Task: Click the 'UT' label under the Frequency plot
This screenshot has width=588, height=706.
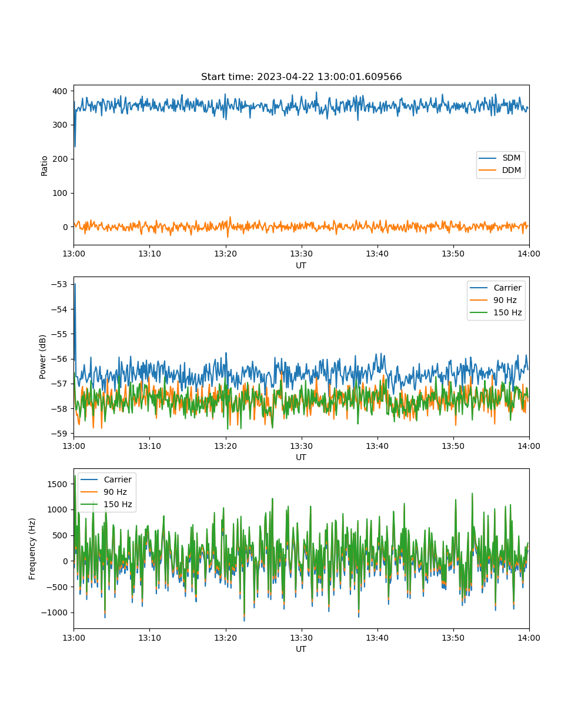Action: coord(301,649)
